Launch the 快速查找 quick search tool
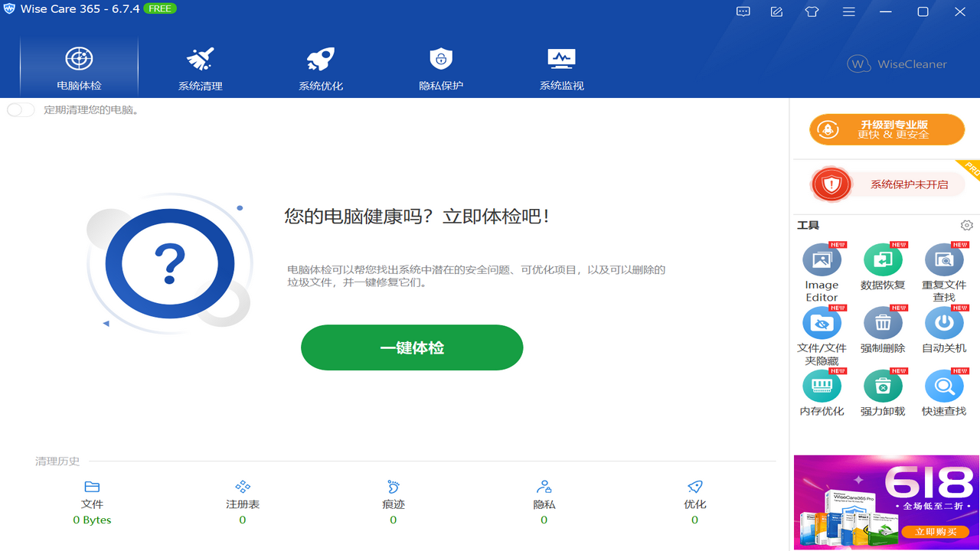The width and height of the screenshot is (980, 551). click(944, 386)
